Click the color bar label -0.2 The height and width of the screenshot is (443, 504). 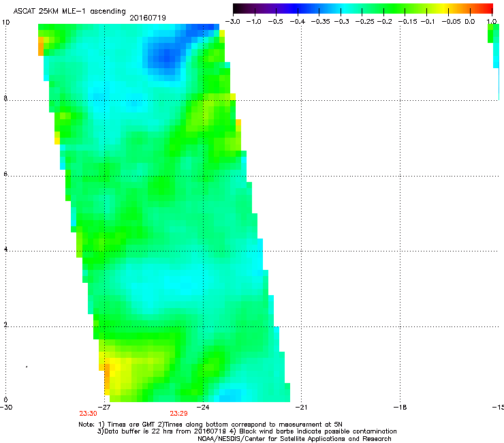point(384,22)
